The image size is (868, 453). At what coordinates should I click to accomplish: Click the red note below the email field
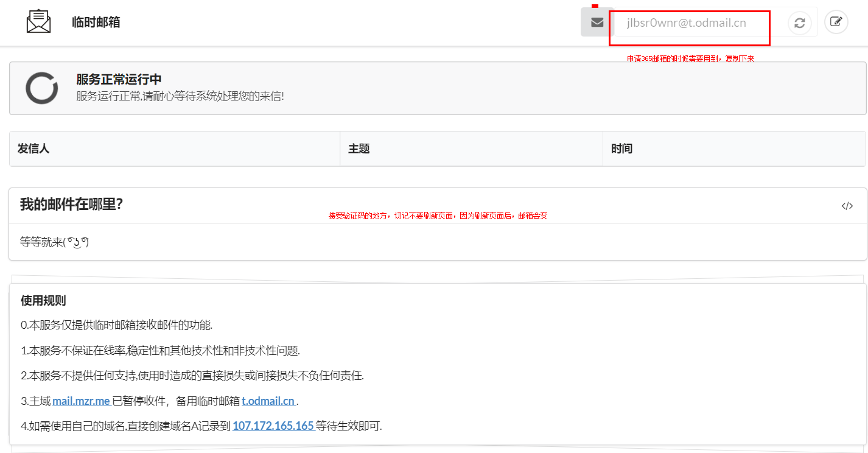(x=690, y=59)
